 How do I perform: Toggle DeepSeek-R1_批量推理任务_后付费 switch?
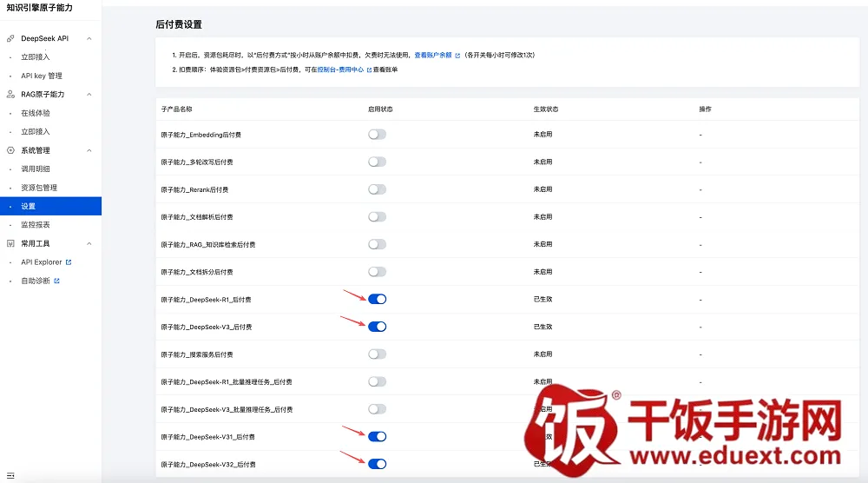pos(377,381)
